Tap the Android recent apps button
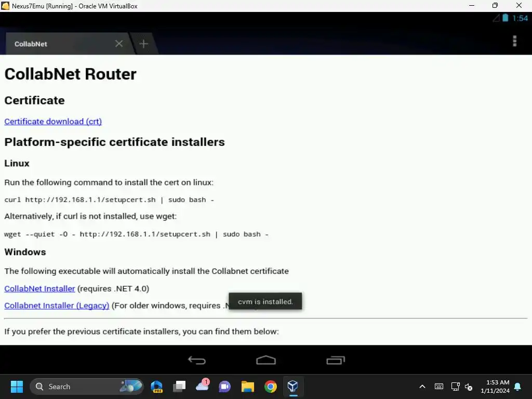Screen dimensions: 532x399 point(336,360)
